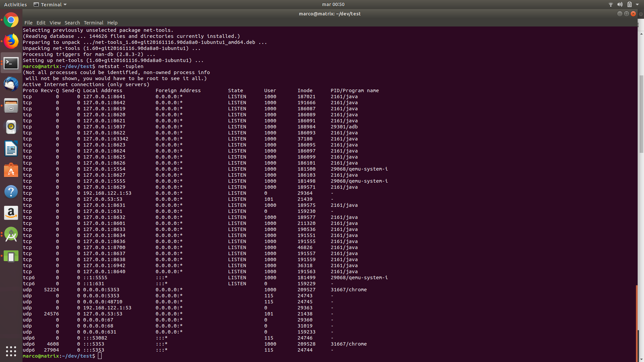Screen dimensions: 644x362
Task: Click the Activities overview button
Action: [x=15, y=5]
